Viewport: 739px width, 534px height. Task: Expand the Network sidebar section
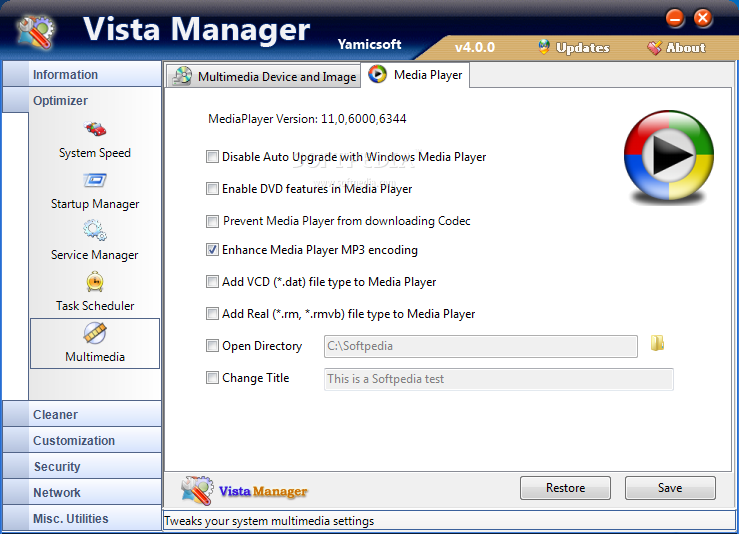(x=82, y=492)
